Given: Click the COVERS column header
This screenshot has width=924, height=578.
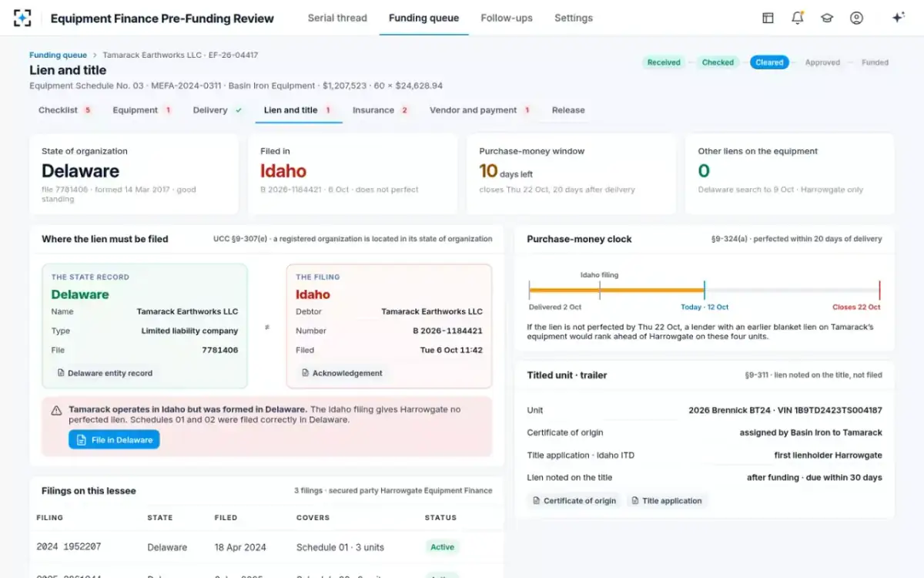Looking at the screenshot, I should [313, 518].
